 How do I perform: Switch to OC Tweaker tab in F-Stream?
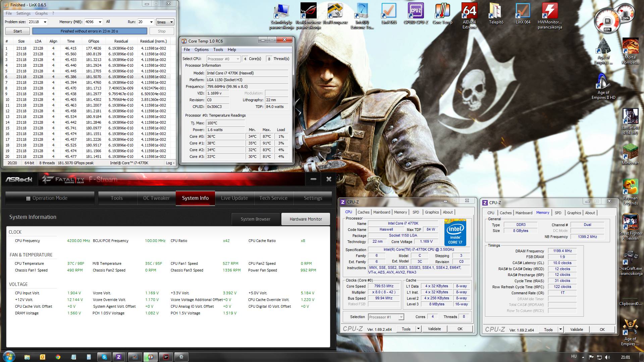(156, 198)
